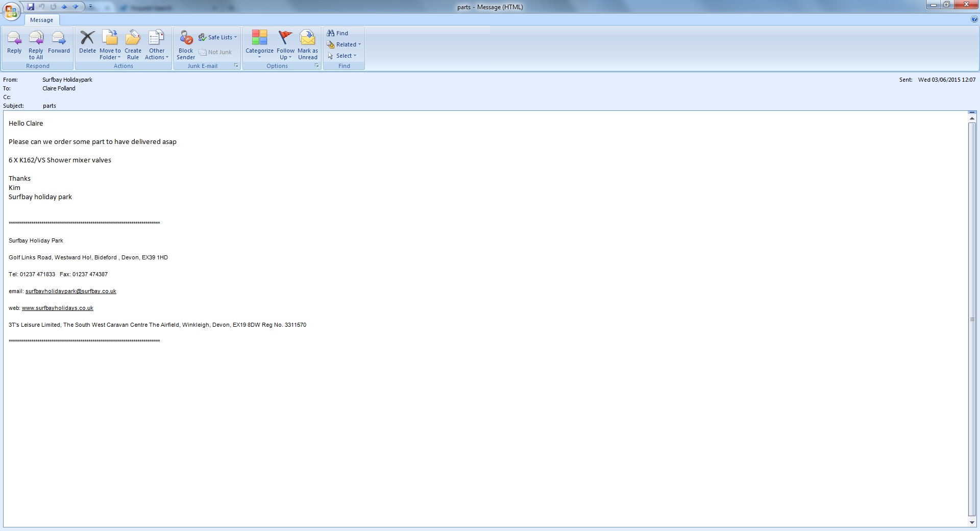Expand the Customize Quick Access Toolbar menu

click(x=91, y=7)
